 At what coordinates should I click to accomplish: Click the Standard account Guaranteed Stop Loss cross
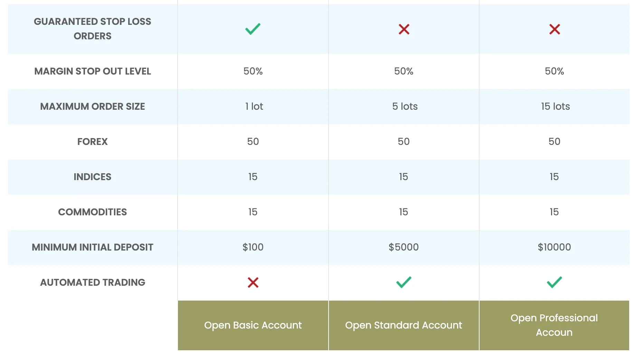pyautogui.click(x=404, y=29)
